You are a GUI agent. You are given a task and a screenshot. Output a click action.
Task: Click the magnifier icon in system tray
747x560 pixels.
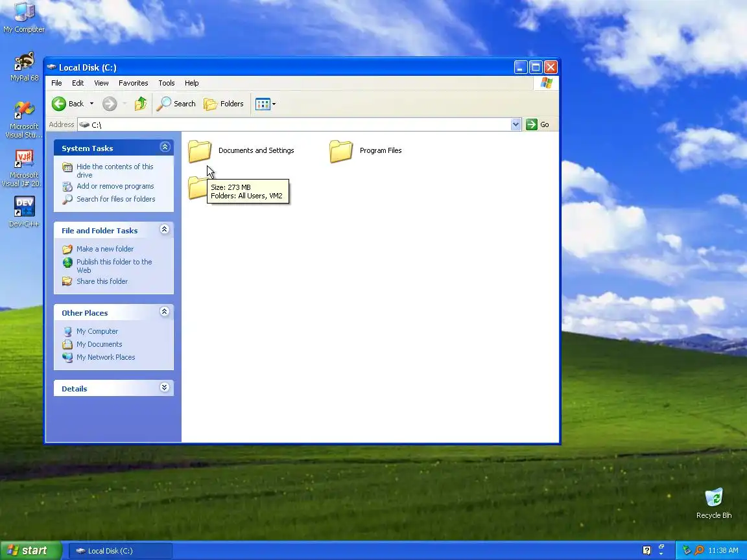700,550
